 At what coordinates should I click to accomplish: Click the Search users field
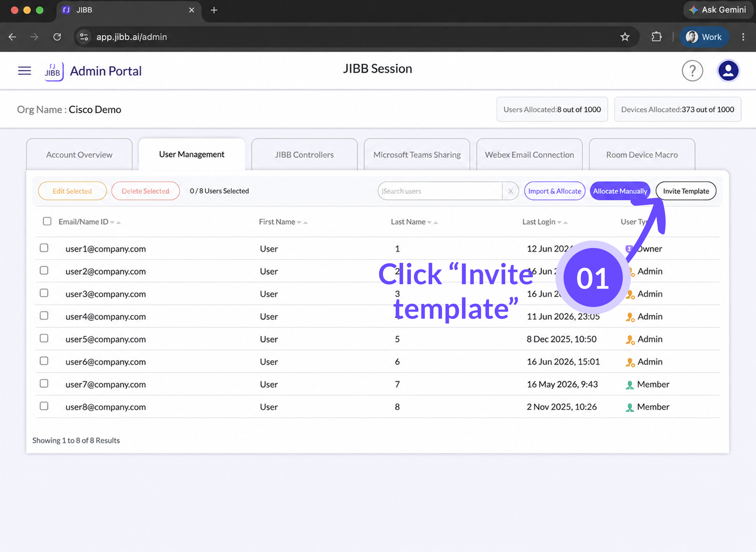coord(440,191)
